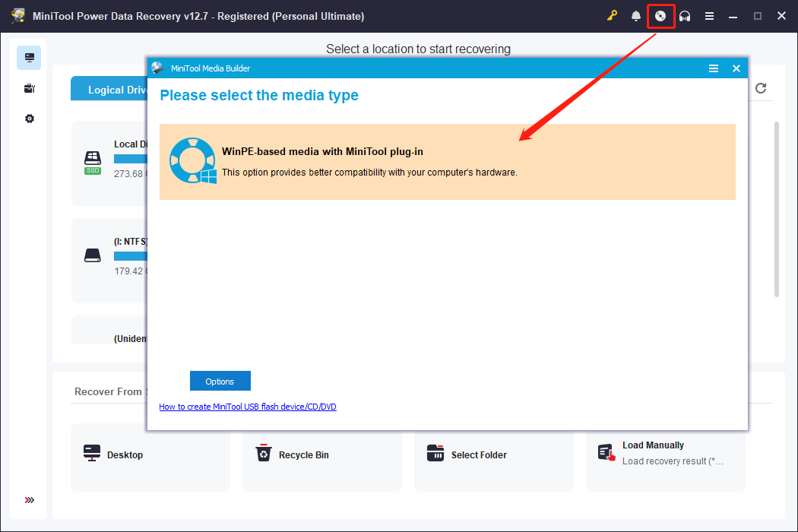
Task: Contact support via the headset icon
Action: pos(685,15)
